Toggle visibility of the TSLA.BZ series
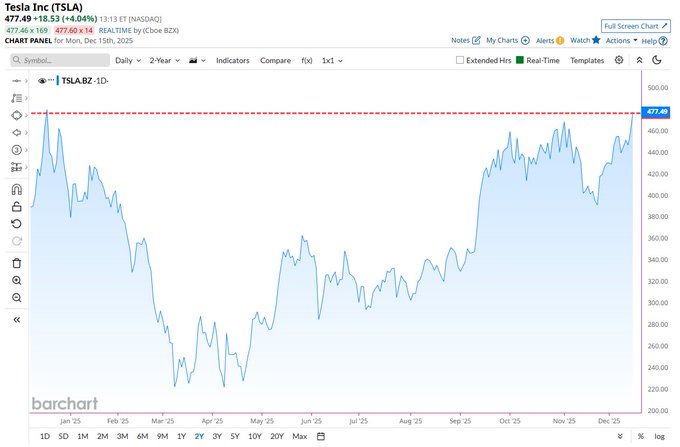This screenshot has width=680, height=447. click(42, 81)
